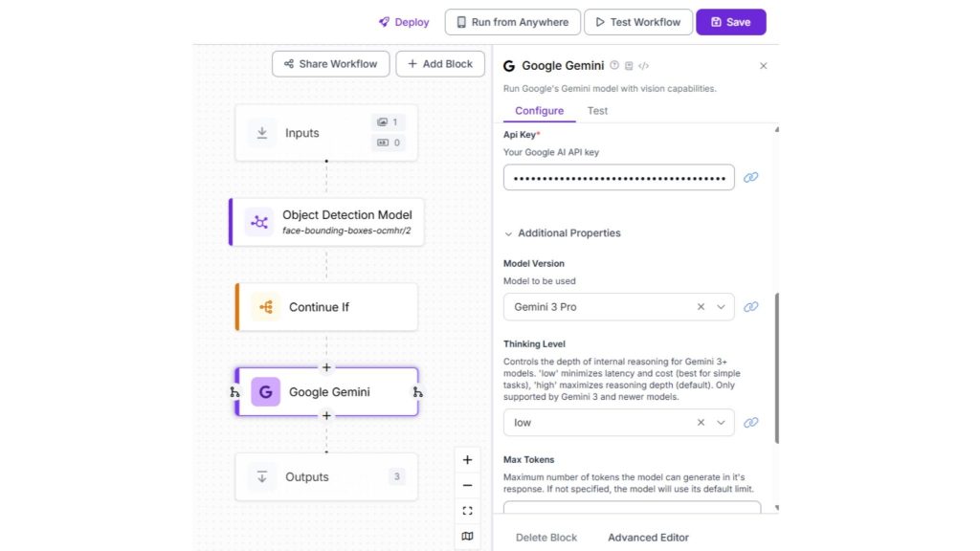Toggle the canvas minimap icon
The image size is (980, 551).
pyautogui.click(x=467, y=537)
